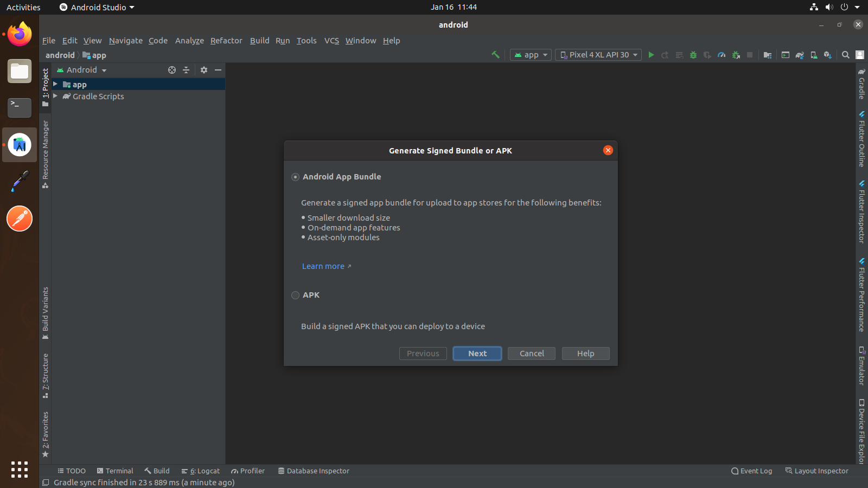This screenshot has width=868, height=488.
Task: Open the Learn more link
Action: [x=323, y=266]
